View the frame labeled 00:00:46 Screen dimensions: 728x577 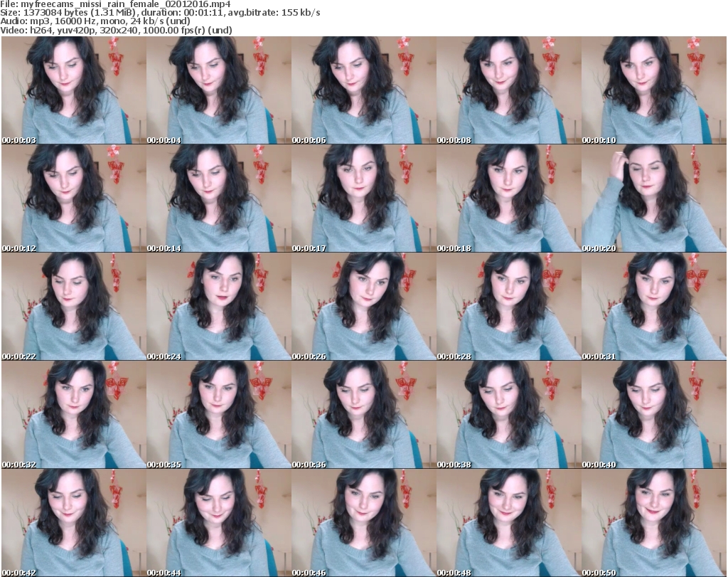(363, 523)
